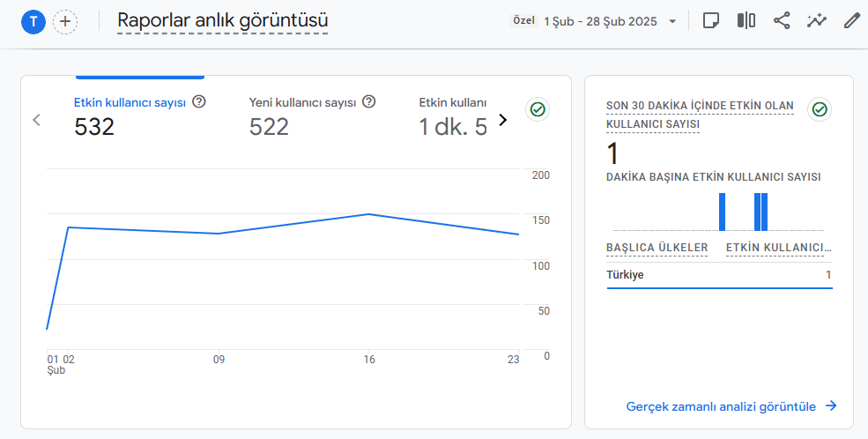Viewport: 868px width, 439px height.
Task: Open the notes icon in toolbar
Action: click(x=711, y=21)
